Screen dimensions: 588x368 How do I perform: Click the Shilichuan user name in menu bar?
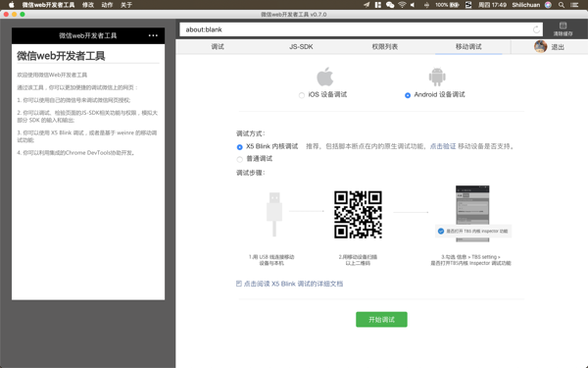pos(526,5)
